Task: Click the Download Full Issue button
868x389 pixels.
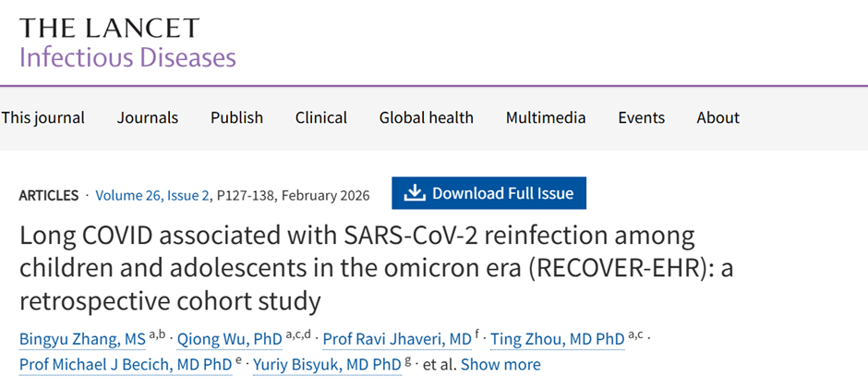Action: (x=488, y=193)
